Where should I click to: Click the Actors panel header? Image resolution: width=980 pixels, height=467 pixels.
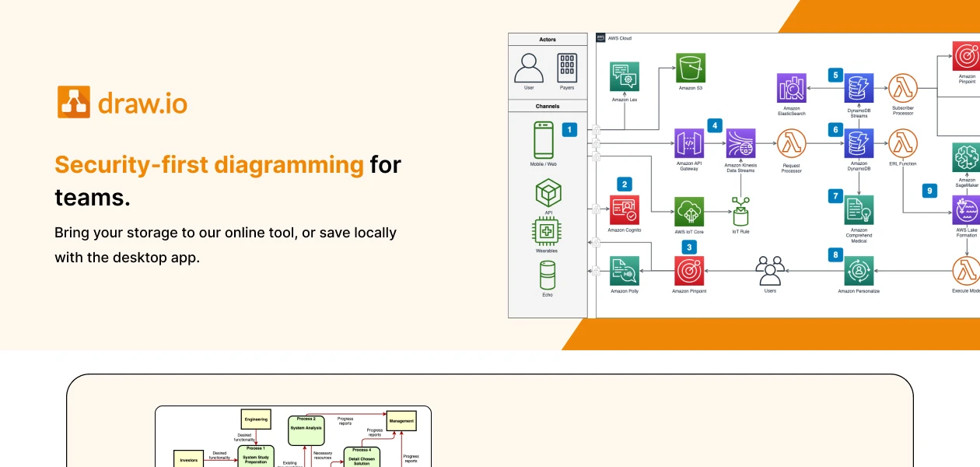click(547, 39)
